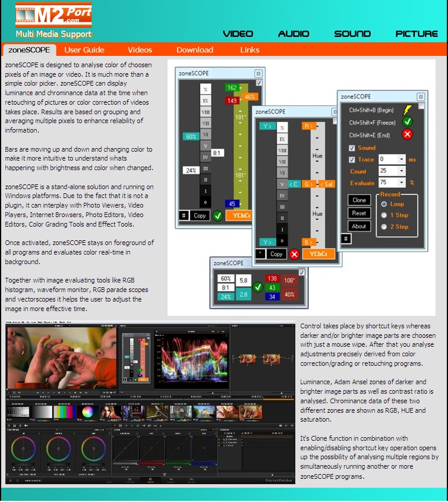Click the Reset button
The height and width of the screenshot is (502, 448).
[359, 213]
